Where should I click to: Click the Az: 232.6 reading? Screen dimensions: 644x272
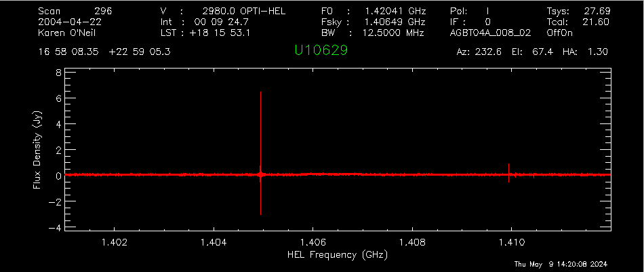(x=479, y=52)
